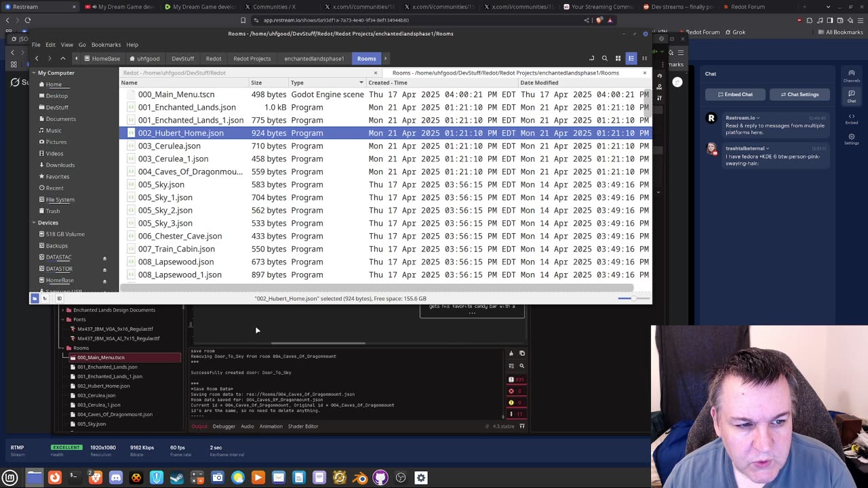Open the Channels panel in Restream

pyautogui.click(x=852, y=75)
